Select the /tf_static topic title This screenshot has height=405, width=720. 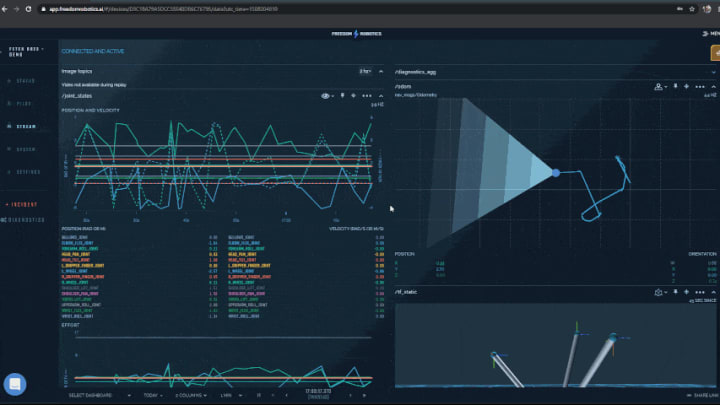tap(406, 292)
